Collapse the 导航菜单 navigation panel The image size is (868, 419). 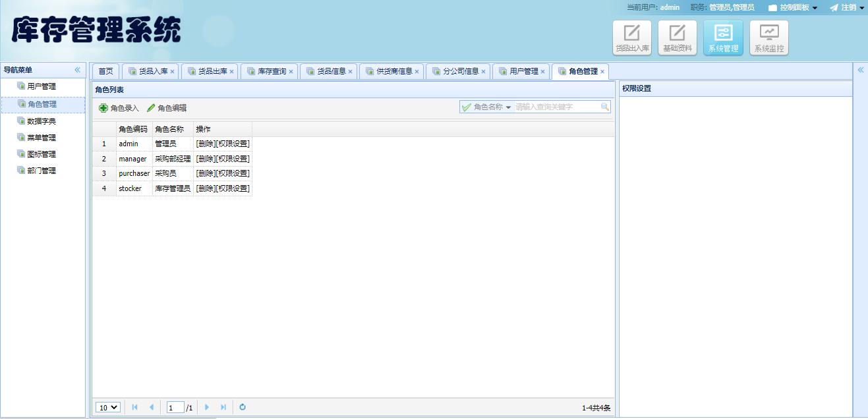tap(77, 70)
